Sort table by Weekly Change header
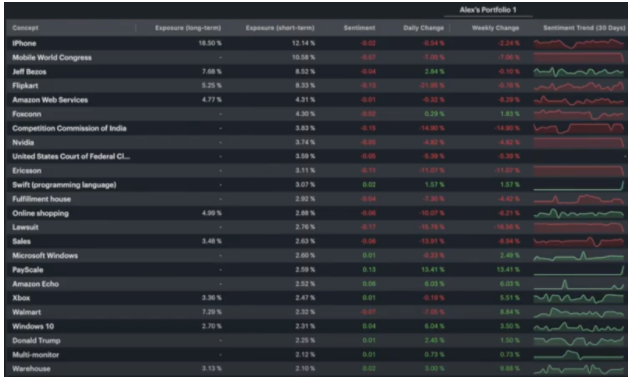Image resolution: width=631 pixels, height=378 pixels. coord(495,28)
